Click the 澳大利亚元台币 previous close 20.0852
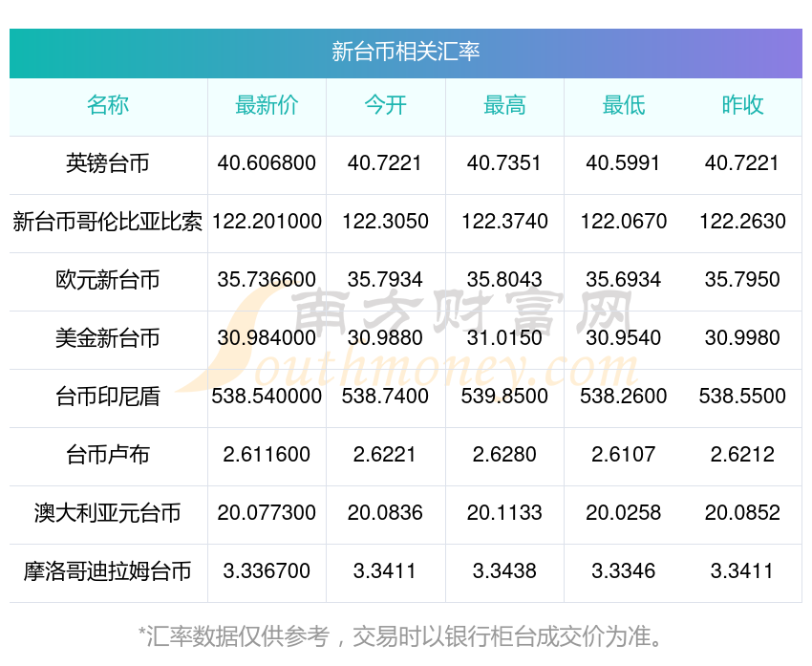 [742, 513]
